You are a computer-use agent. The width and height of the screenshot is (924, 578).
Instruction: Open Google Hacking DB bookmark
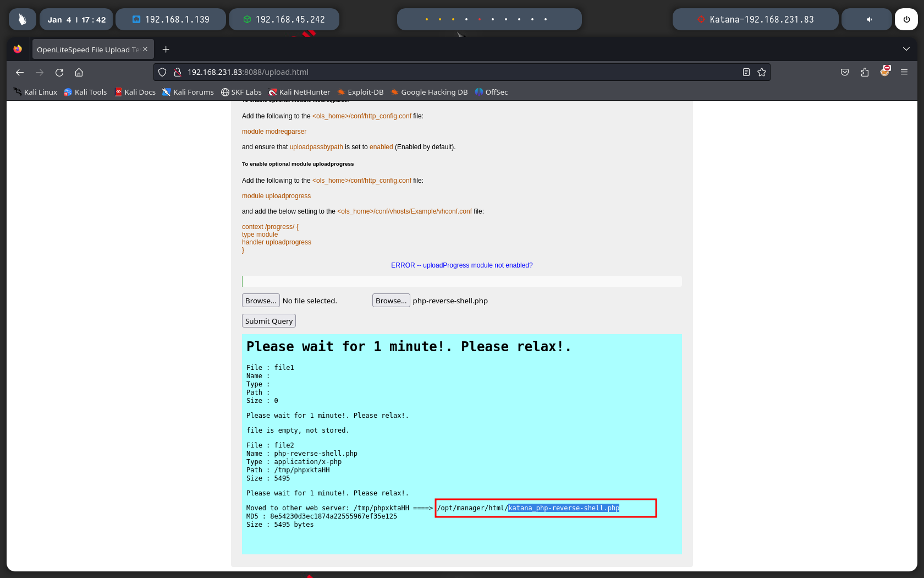click(429, 92)
